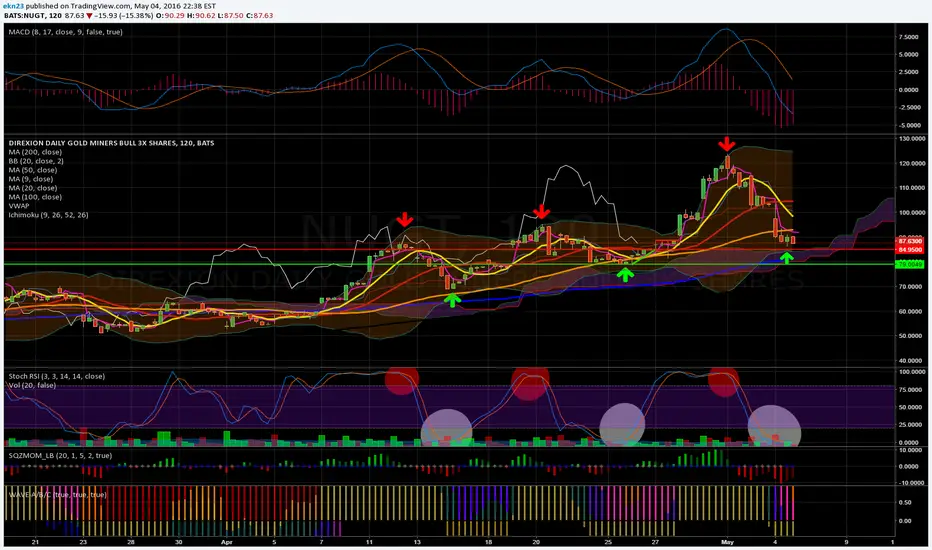
Task: Click 110.0000 on the price axis
Action: 911,188
